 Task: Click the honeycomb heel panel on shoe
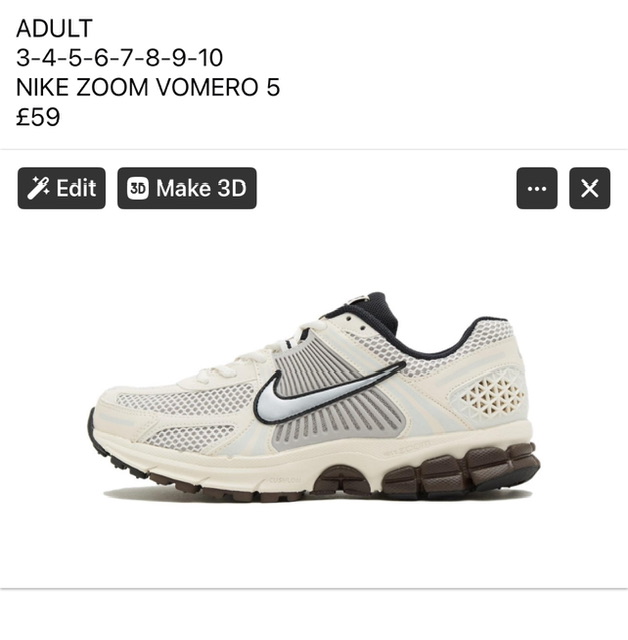point(492,395)
